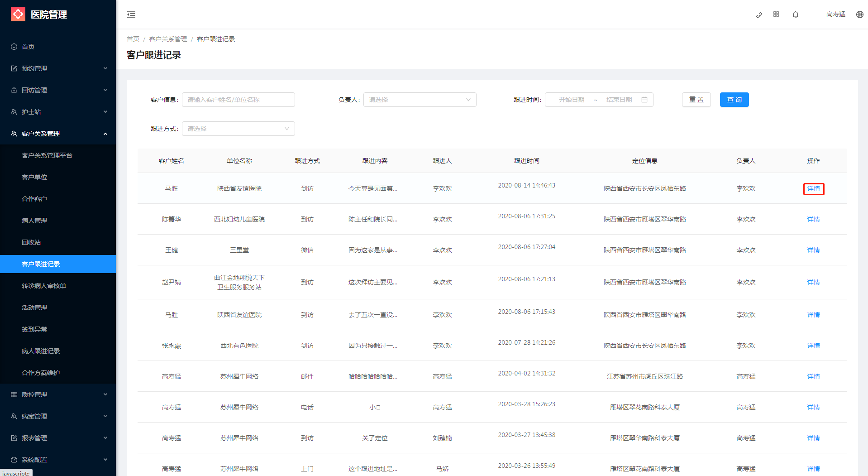Image resolution: width=868 pixels, height=476 pixels.
Task: Click the 系统配置 icon in sidebar
Action: (14, 460)
